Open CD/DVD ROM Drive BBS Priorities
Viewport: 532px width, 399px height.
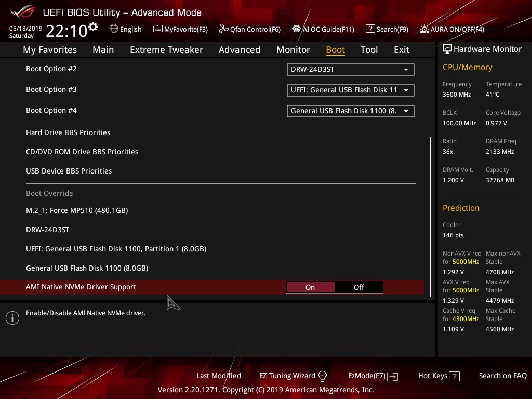coord(82,152)
